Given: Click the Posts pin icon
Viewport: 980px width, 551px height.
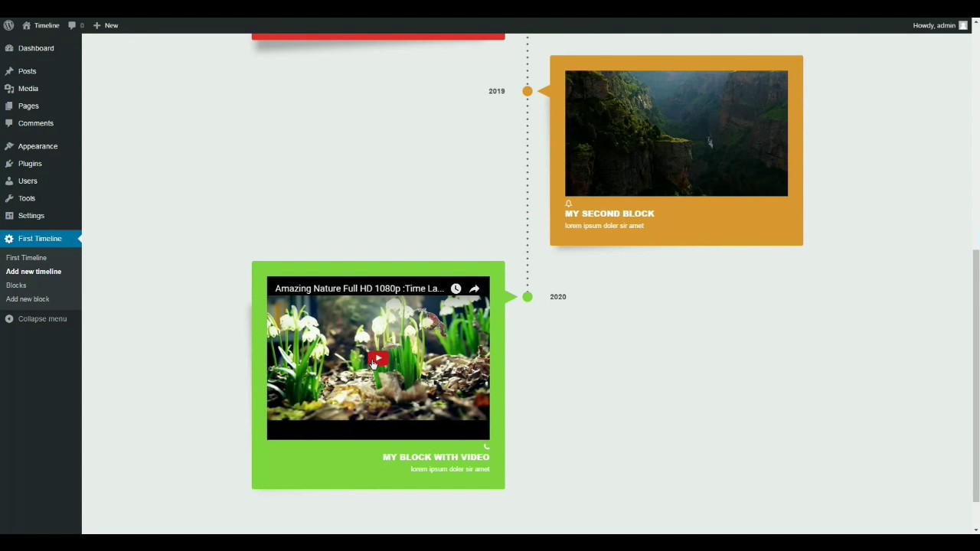Looking at the screenshot, I should pos(9,71).
